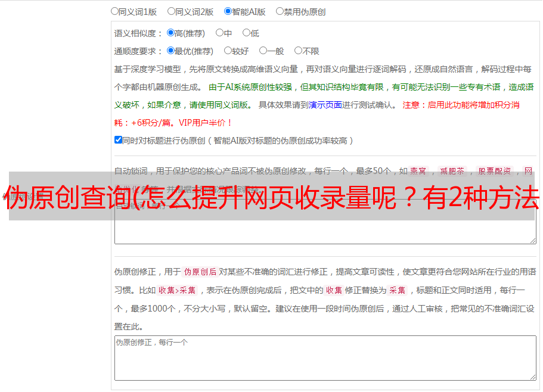Select the 同义词1版 radio option

coord(114,11)
